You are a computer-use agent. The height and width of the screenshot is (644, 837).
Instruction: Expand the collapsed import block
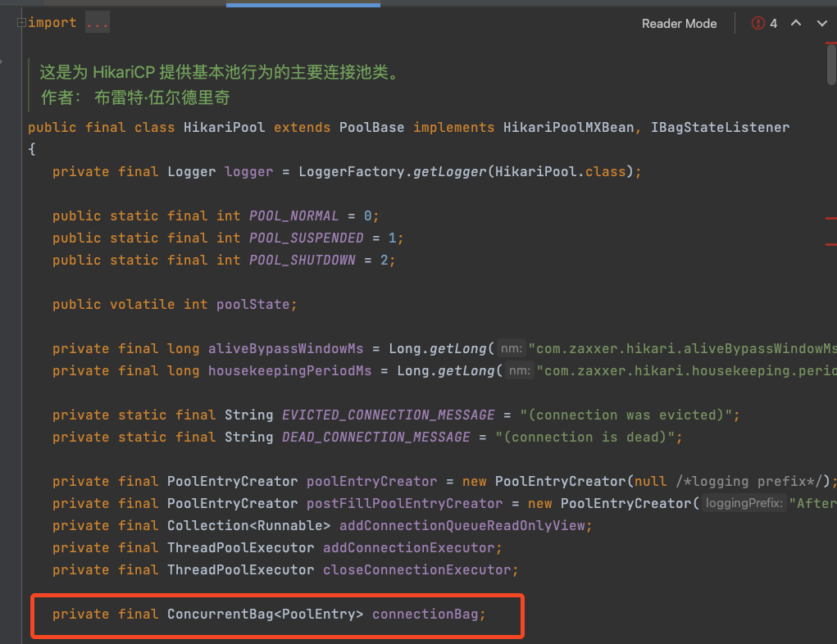[x=21, y=22]
